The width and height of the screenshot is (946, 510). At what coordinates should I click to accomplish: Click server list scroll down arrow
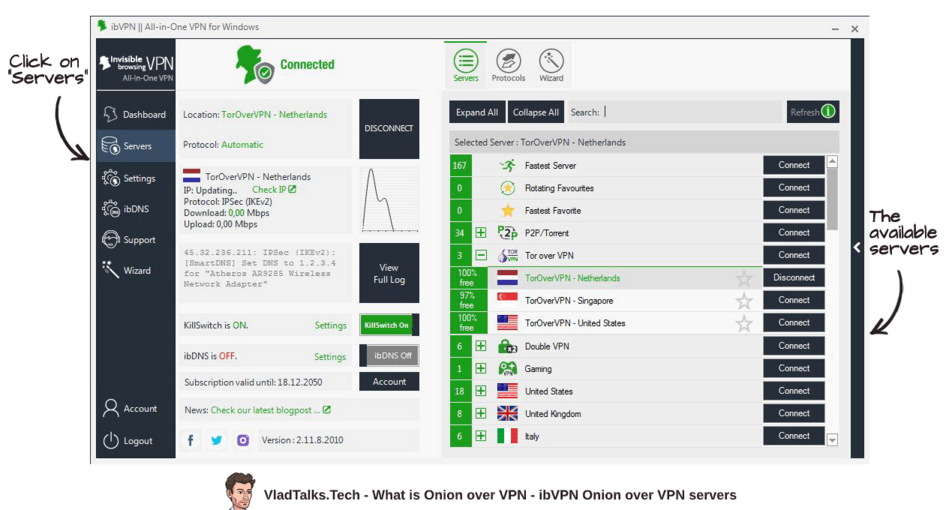pyautogui.click(x=832, y=440)
